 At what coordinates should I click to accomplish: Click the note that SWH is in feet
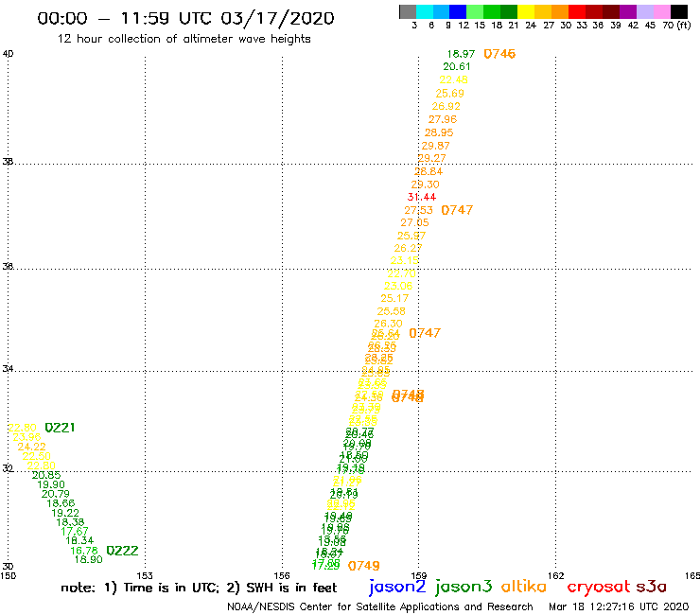point(282,588)
